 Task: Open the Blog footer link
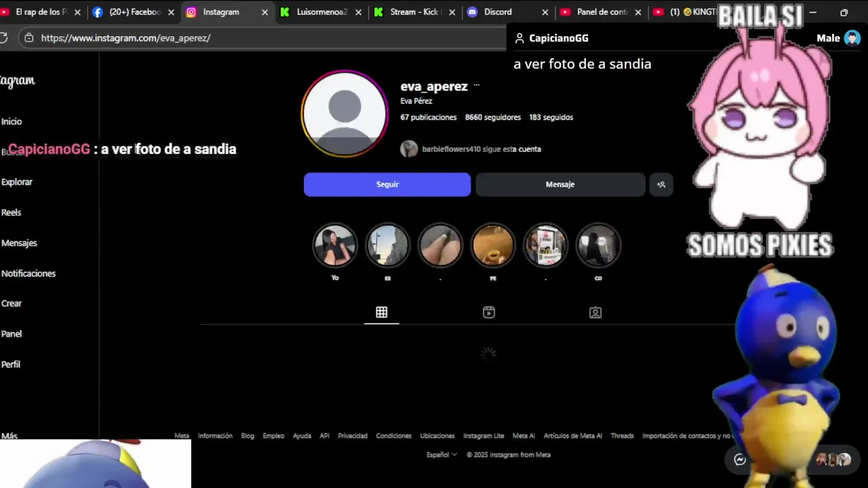click(x=248, y=436)
